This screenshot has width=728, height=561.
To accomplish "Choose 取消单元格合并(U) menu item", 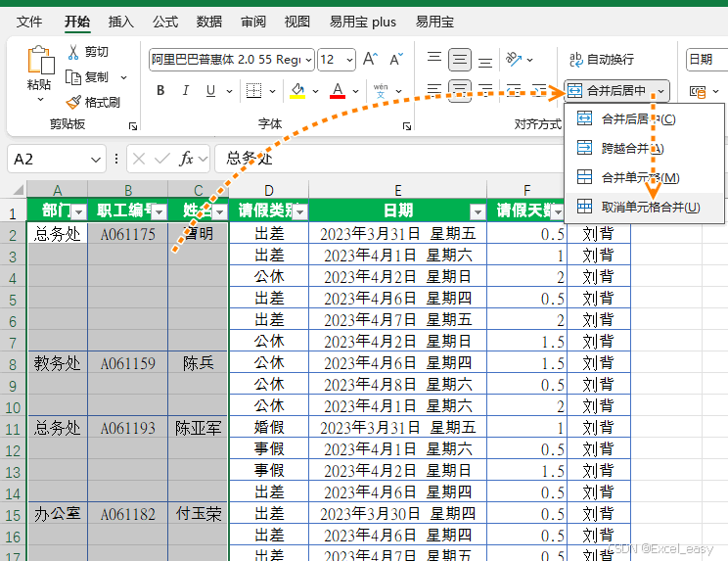I will [645, 208].
